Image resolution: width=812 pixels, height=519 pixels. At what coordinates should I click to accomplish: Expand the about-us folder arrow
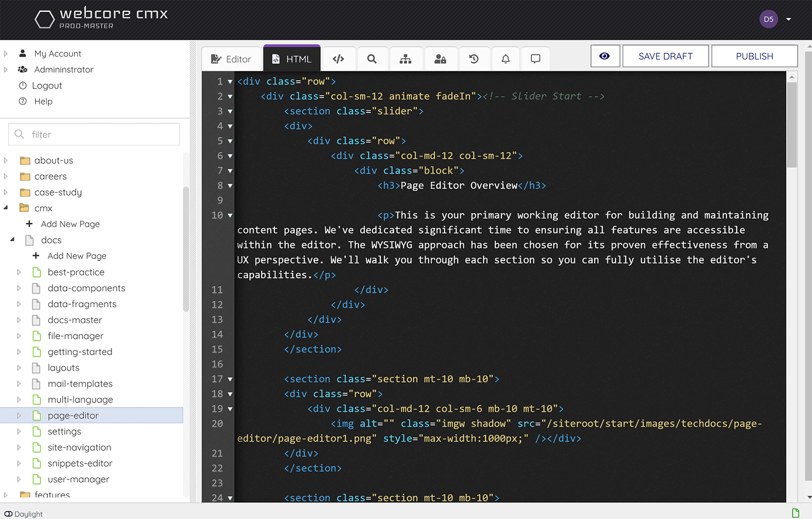pos(6,160)
